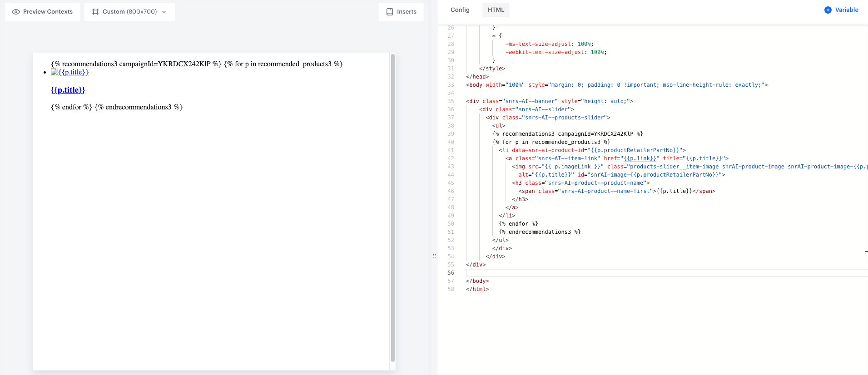Click the {{ p.imageLink }} src value in the code
The width and height of the screenshot is (868, 375).
pyautogui.click(x=572, y=167)
